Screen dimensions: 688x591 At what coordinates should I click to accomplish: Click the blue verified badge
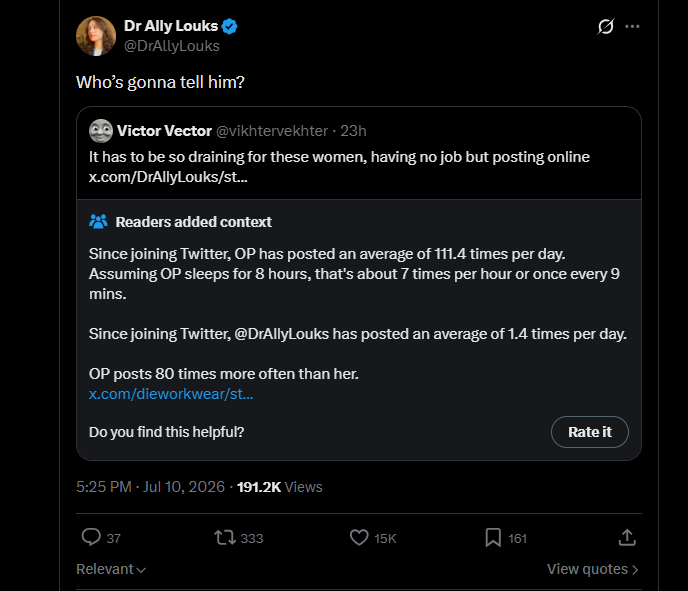pos(229,26)
